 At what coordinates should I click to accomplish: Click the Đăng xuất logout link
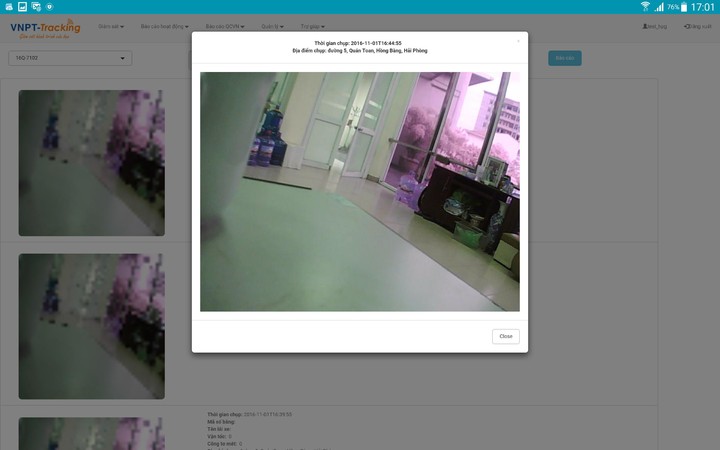(698, 26)
